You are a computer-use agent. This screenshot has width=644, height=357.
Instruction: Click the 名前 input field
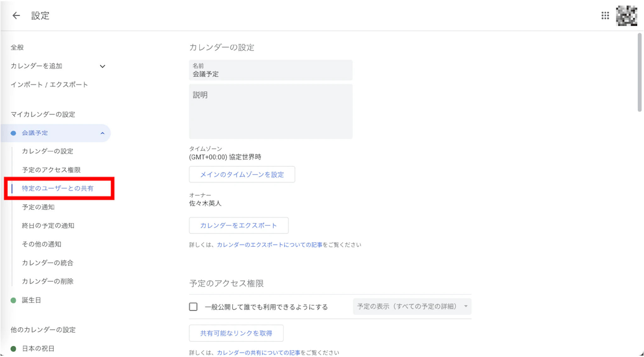tap(270, 71)
